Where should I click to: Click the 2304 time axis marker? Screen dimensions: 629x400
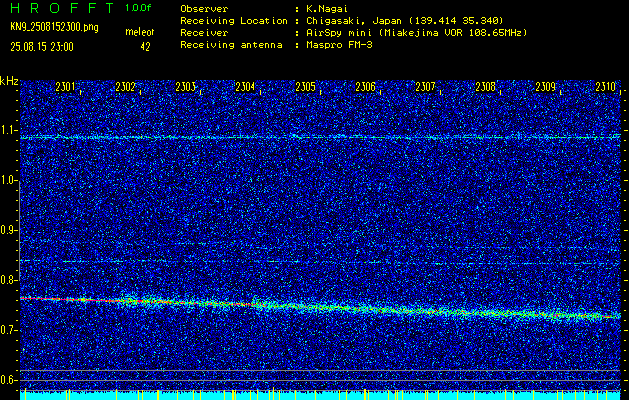245,87
